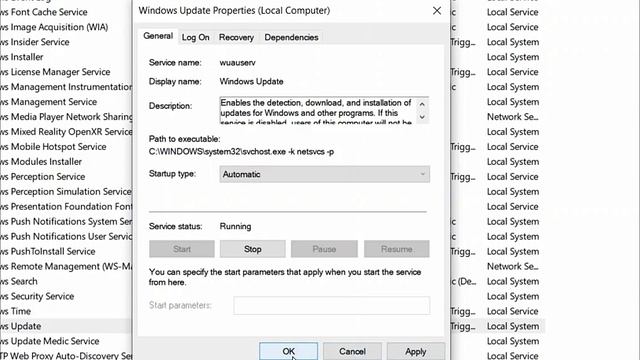Confirm the dialog with OK
The image size is (640, 360).
[289, 351]
